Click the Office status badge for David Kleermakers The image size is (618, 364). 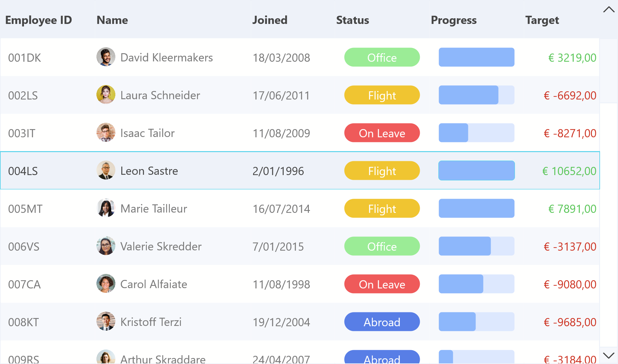381,57
